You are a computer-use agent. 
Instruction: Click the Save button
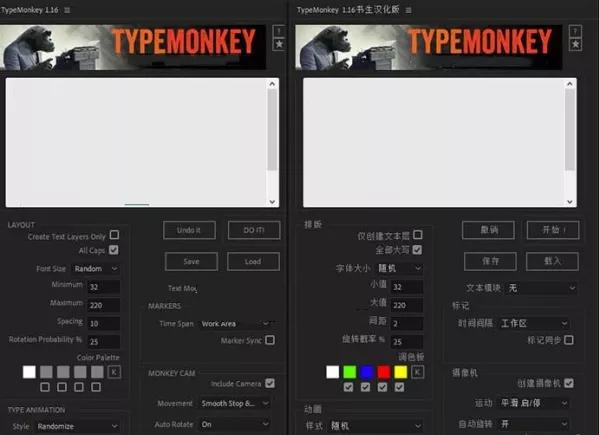[x=191, y=262]
